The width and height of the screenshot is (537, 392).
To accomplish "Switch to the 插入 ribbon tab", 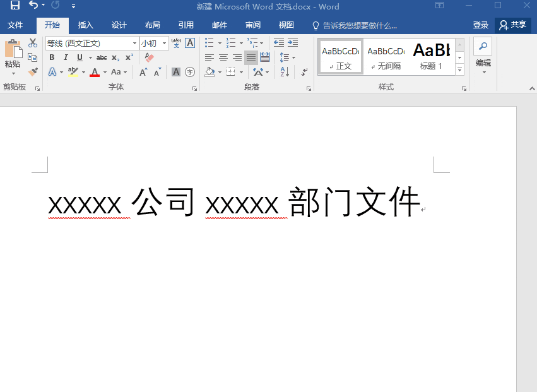I will (x=86, y=25).
